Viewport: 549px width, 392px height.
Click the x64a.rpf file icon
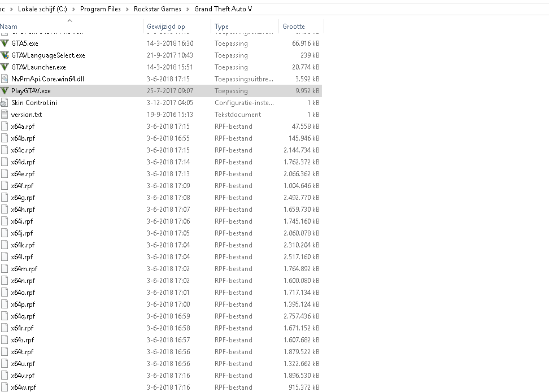click(x=5, y=127)
